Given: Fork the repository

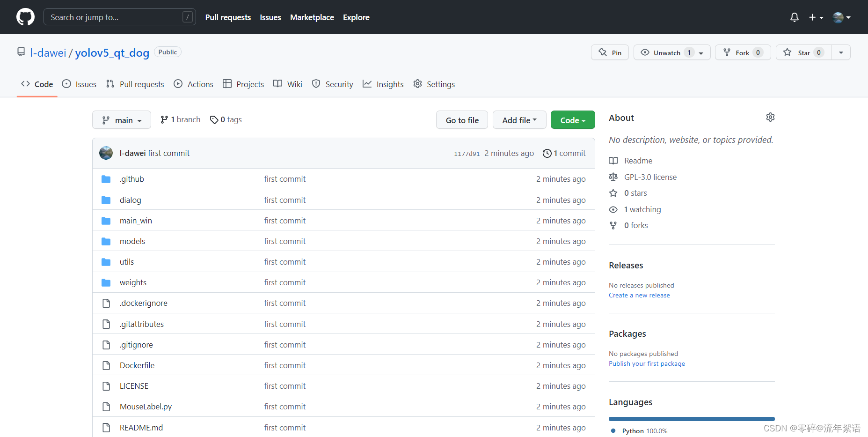Looking at the screenshot, I should [743, 52].
